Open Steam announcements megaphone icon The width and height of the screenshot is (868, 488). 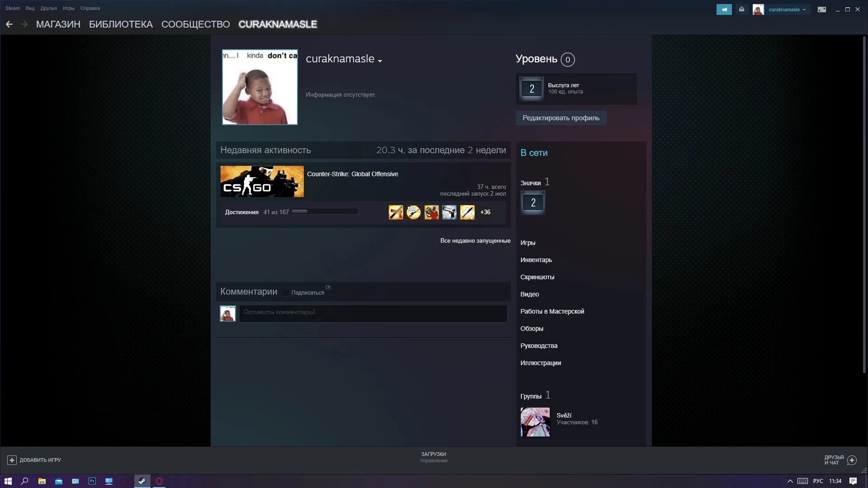[x=724, y=9]
